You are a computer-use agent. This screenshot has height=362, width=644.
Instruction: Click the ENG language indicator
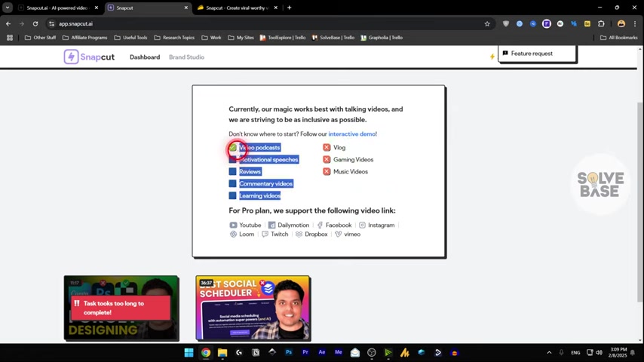tap(575, 352)
